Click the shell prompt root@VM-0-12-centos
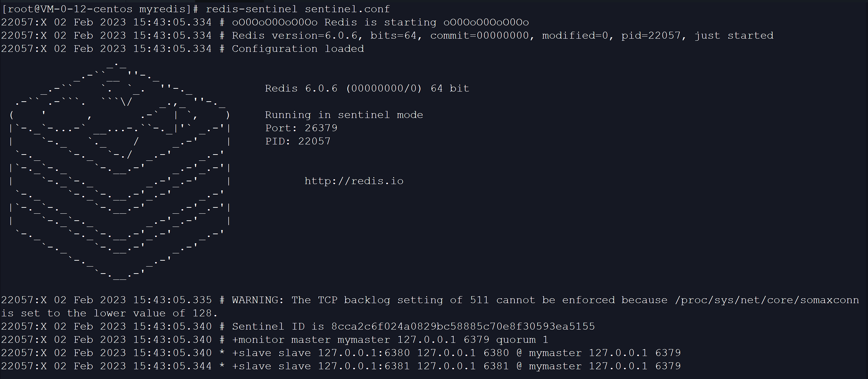 tap(67, 9)
